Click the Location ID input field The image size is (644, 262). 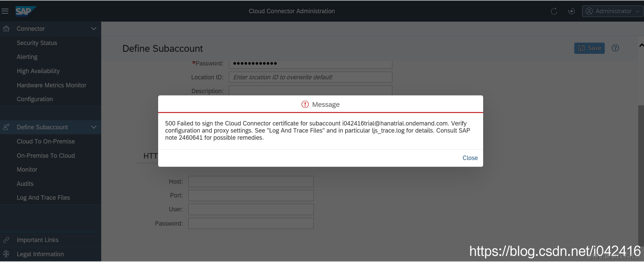click(310, 77)
